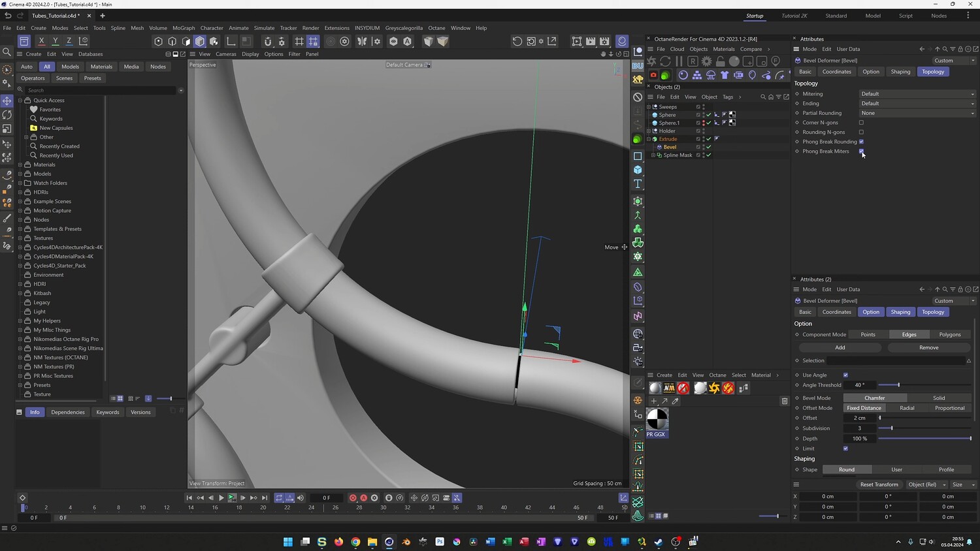Open the MoGraph menu

point(184,28)
